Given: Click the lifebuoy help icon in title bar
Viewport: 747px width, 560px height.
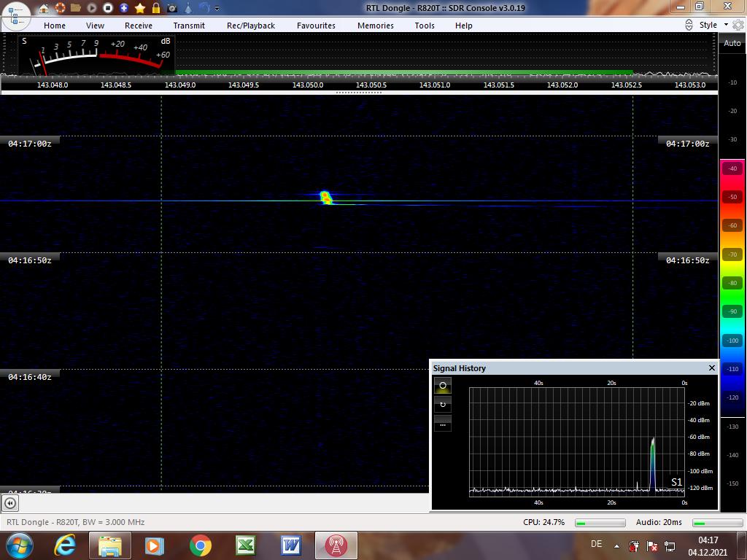Looking at the screenshot, I should coord(60,8).
